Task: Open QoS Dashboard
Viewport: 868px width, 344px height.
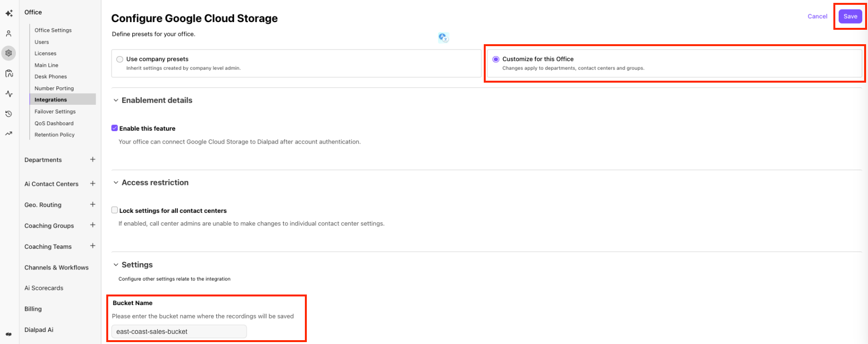Action: click(54, 123)
